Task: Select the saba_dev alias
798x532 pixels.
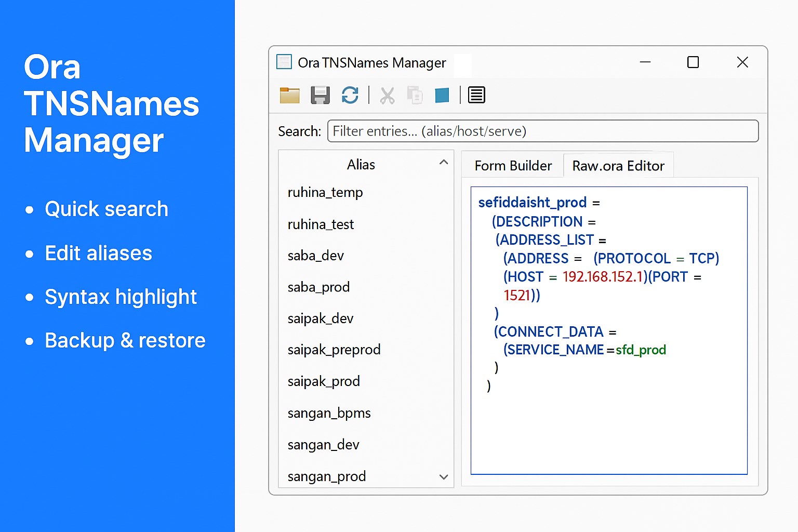Action: tap(315, 256)
